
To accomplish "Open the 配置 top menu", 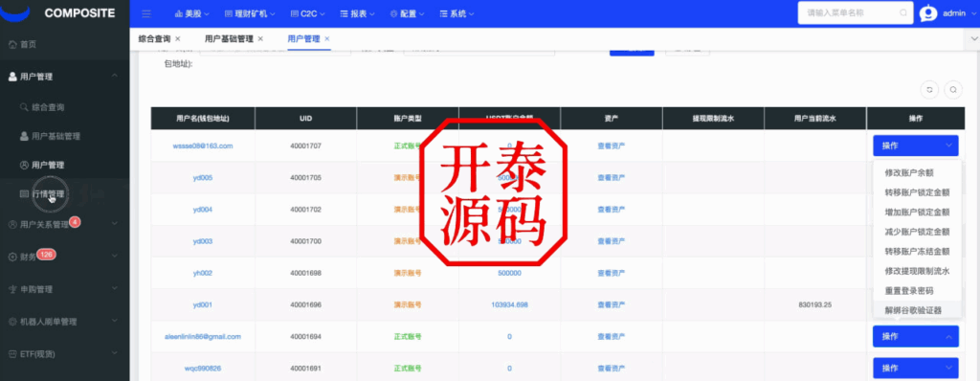I will click(x=407, y=13).
